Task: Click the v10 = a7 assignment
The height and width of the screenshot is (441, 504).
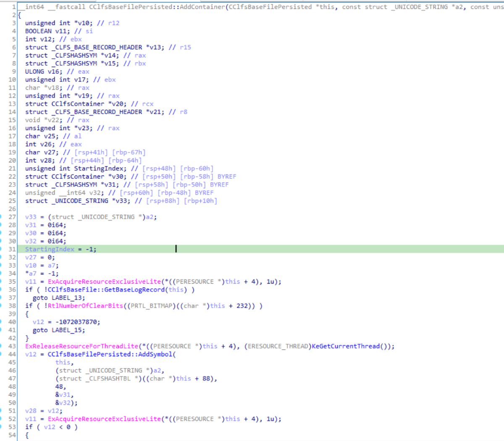Action: pyautogui.click(x=42, y=266)
